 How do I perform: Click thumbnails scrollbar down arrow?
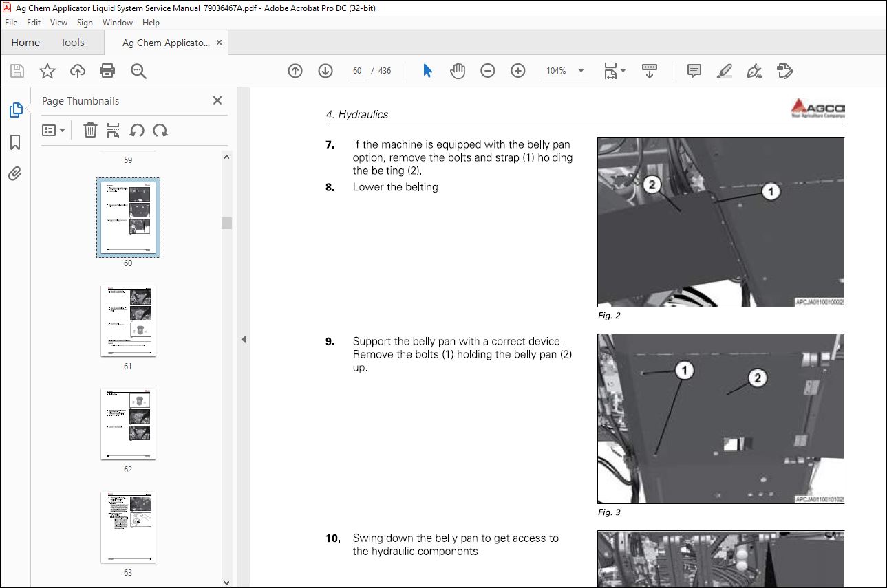(x=226, y=582)
